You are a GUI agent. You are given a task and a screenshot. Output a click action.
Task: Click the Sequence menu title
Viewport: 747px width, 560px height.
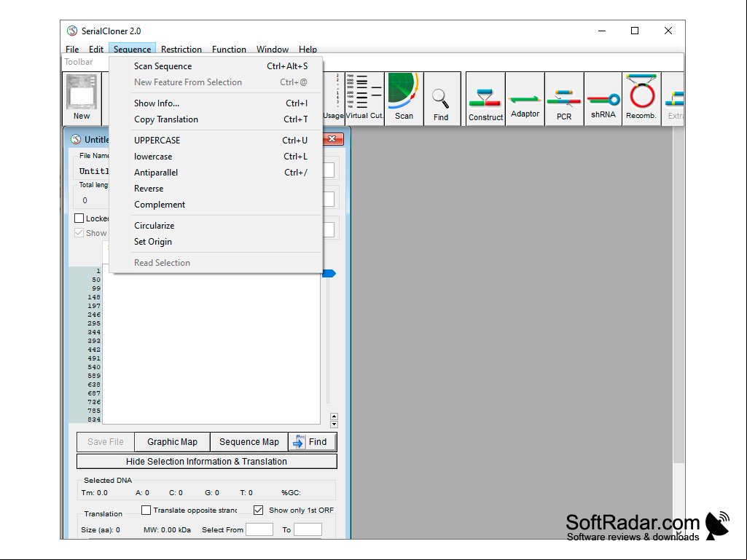132,49
